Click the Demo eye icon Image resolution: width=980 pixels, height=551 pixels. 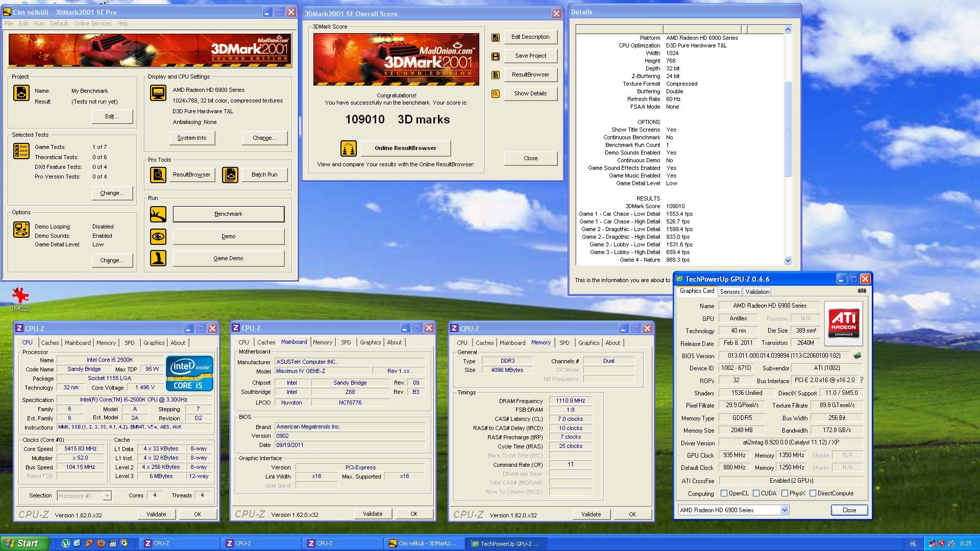pos(158,237)
